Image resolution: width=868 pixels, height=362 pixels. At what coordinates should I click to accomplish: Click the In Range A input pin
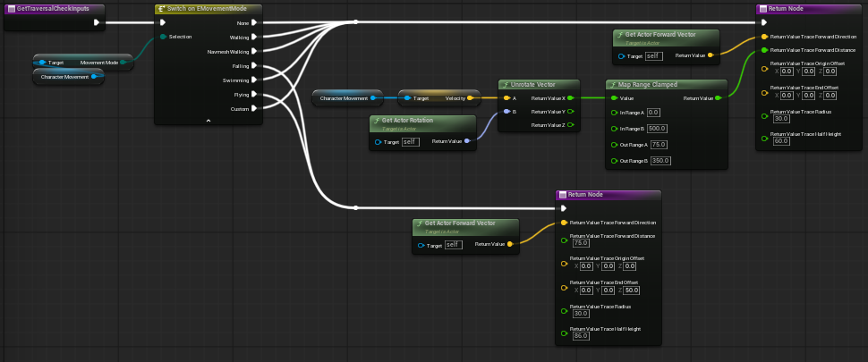click(x=613, y=113)
